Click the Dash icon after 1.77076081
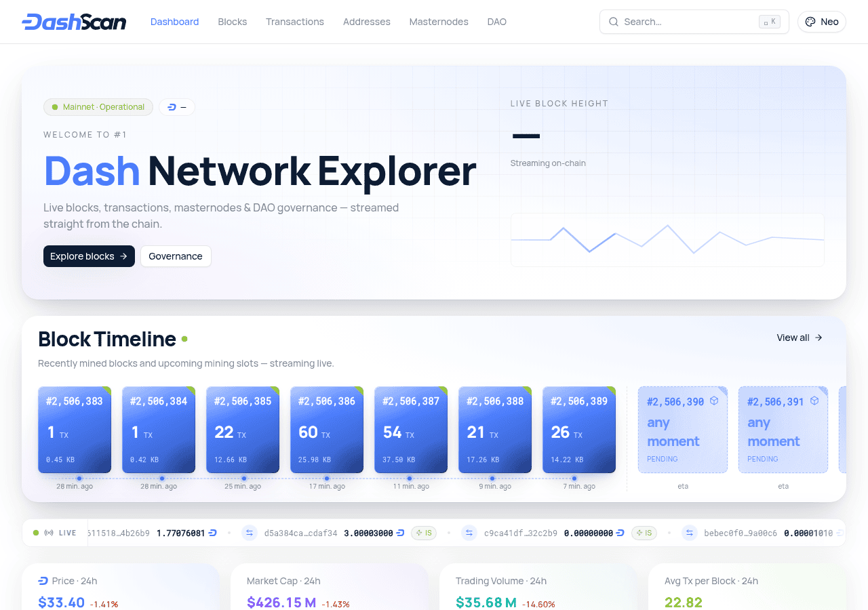The height and width of the screenshot is (610, 868). [212, 533]
